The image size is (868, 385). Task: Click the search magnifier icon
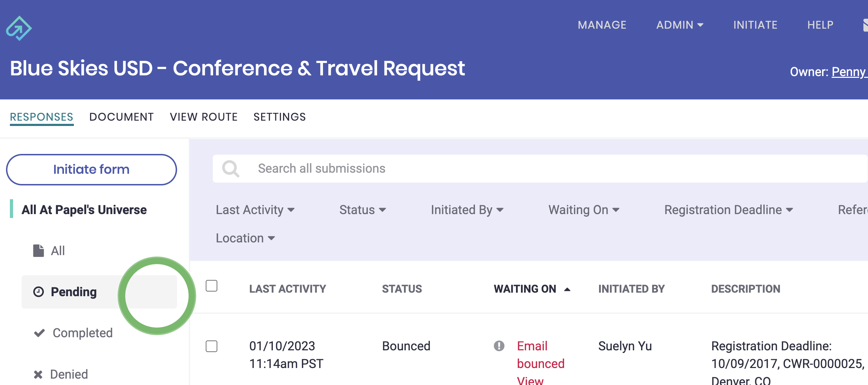(x=230, y=168)
